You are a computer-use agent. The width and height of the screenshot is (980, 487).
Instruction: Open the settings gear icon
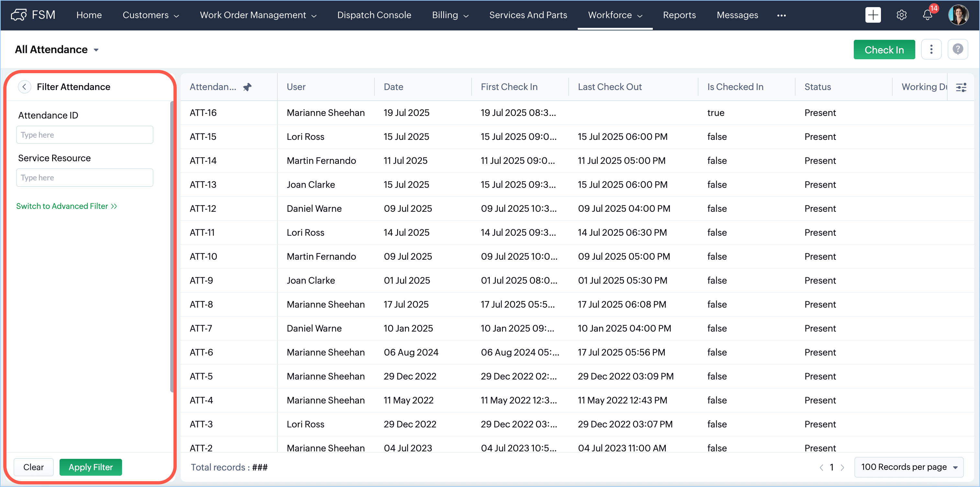click(x=901, y=15)
